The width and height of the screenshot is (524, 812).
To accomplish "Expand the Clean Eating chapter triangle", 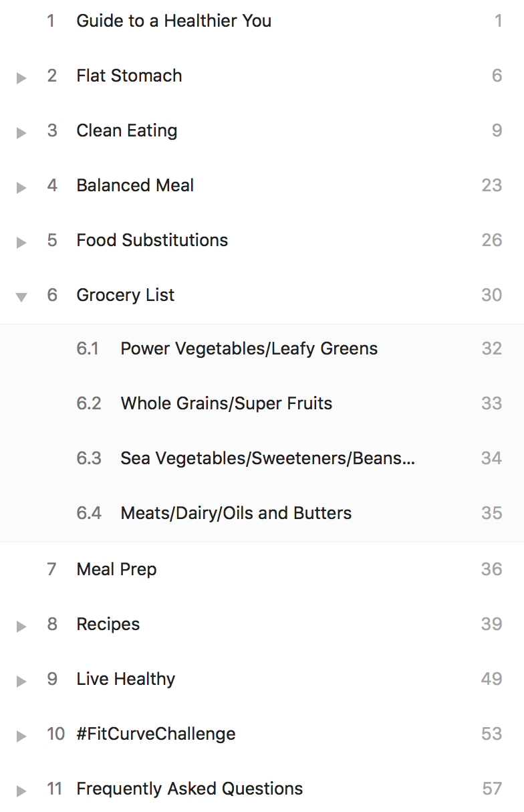I will tap(21, 133).
